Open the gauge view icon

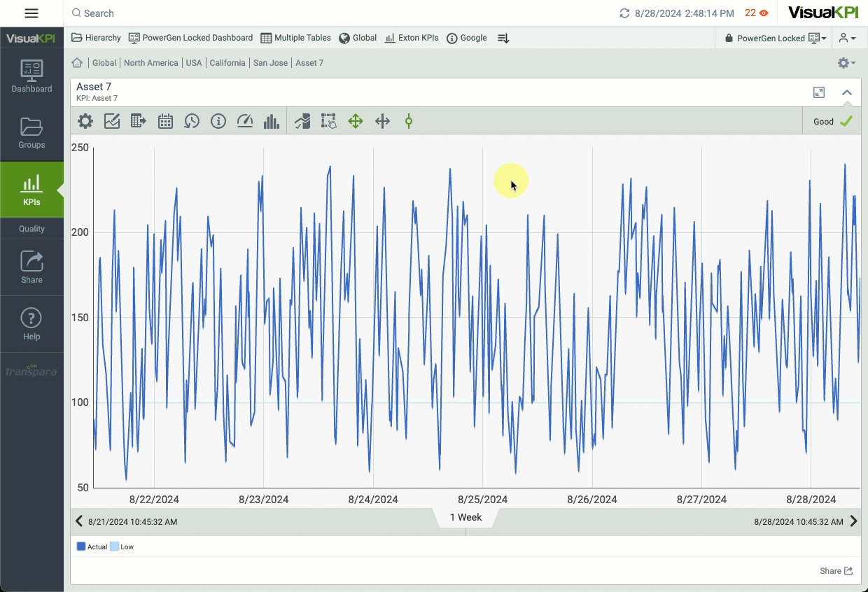(x=245, y=121)
